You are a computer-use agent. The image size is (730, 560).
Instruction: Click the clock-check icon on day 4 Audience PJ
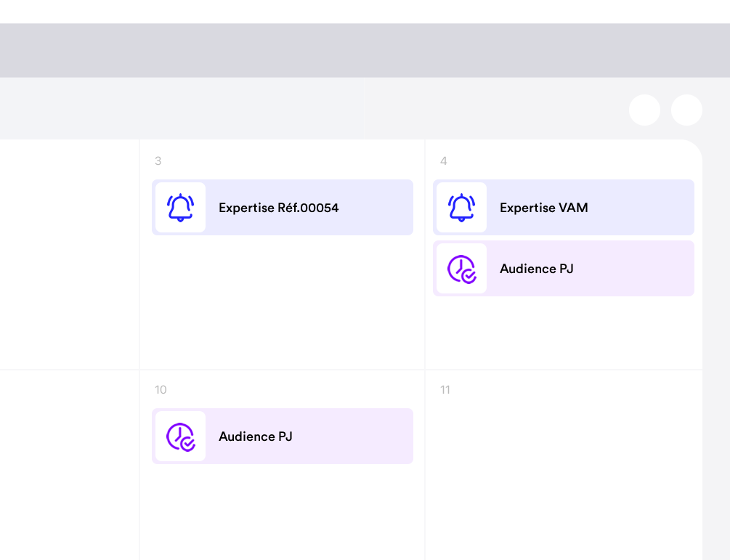(x=461, y=269)
